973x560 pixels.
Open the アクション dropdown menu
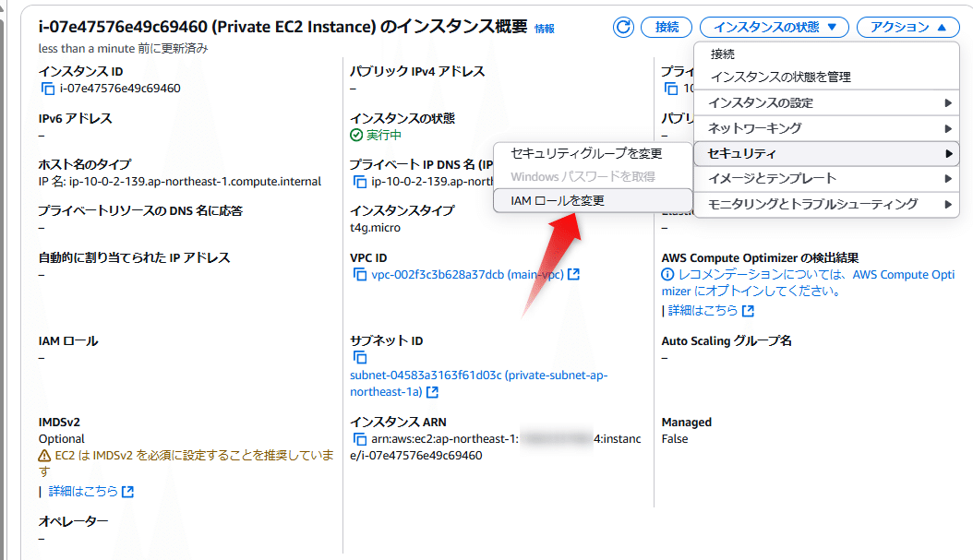(907, 27)
